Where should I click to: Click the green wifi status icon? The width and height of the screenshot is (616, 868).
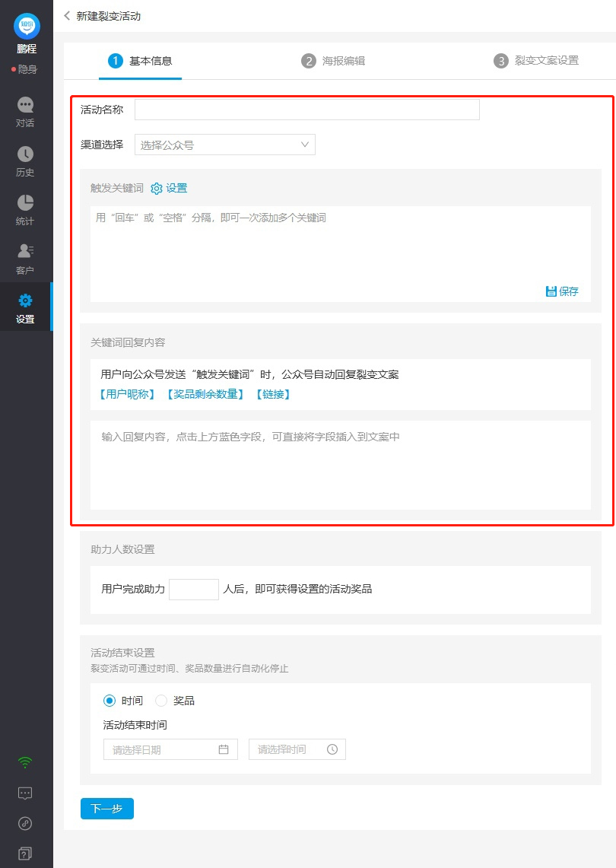click(x=25, y=762)
